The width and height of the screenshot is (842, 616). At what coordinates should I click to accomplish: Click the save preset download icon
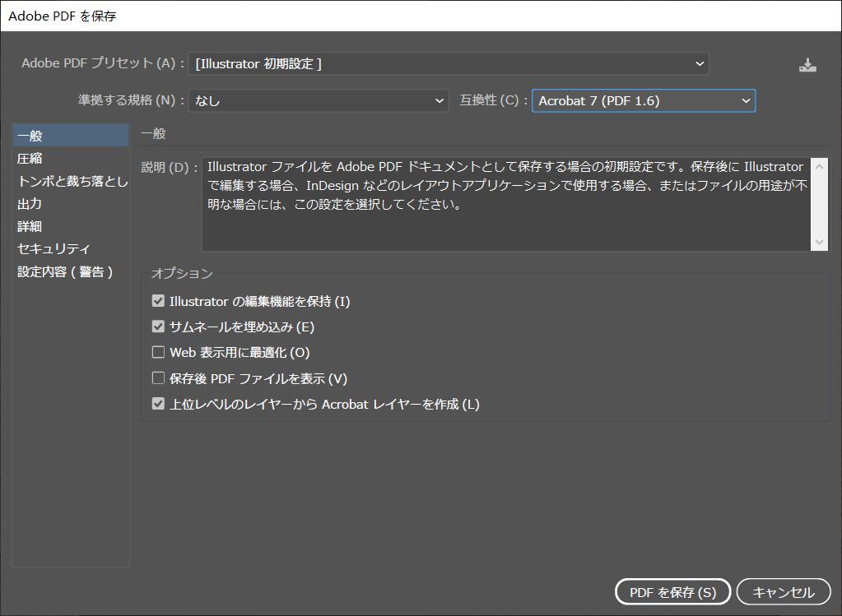coord(807,65)
